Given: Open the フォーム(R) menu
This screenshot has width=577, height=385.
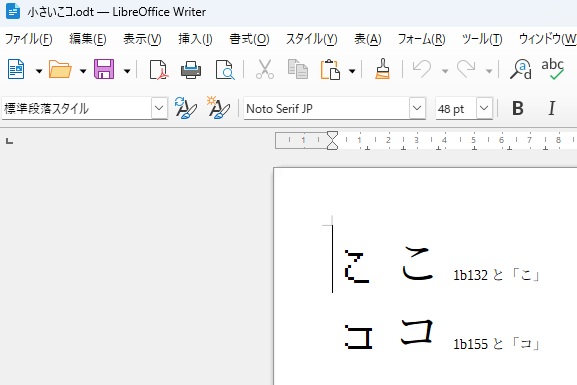Looking at the screenshot, I should 422,39.
